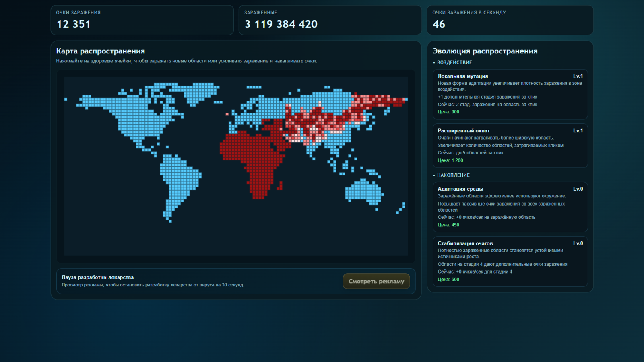Screen dimensions: 644x362
Task: Click the Lv.0 label of Стабилизация очагов
Action: pos(578,243)
